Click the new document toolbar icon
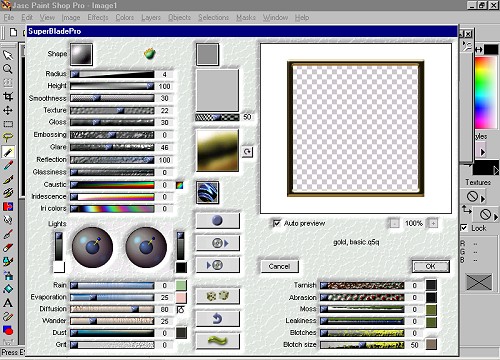500x360 pixels. (13, 32)
